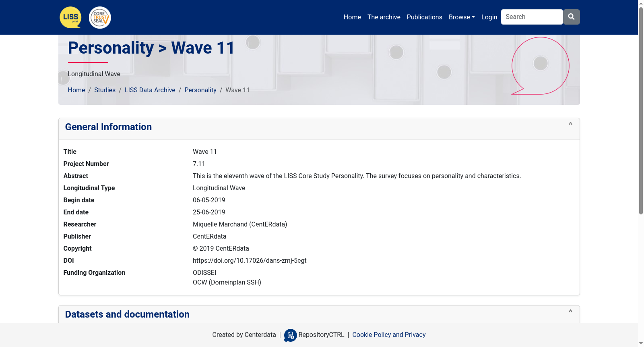The image size is (644, 347).
Task: Click the General Information heading
Action: 108,127
